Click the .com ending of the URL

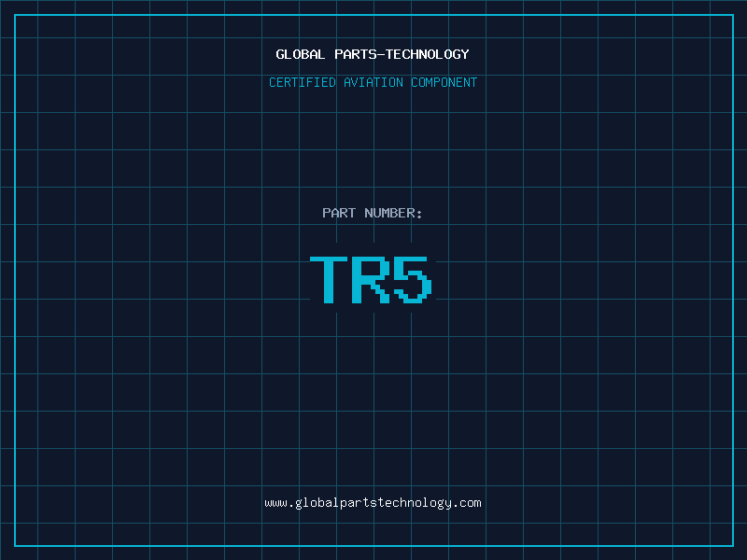click(x=467, y=502)
